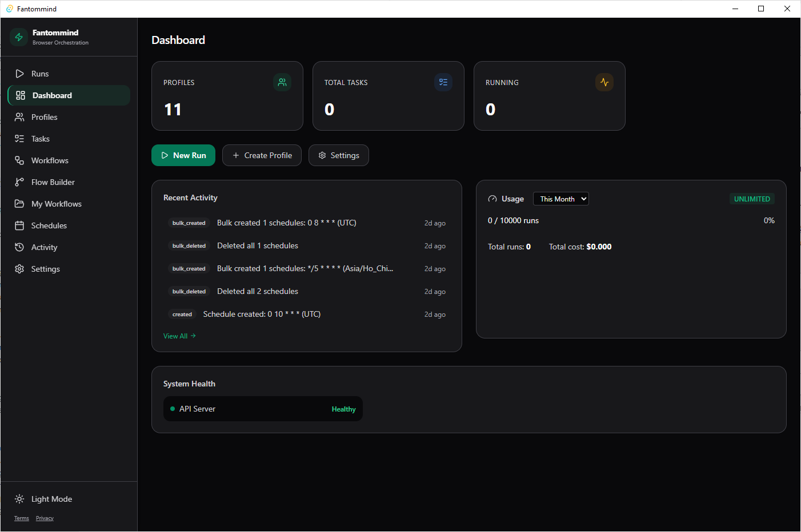Click the Fantommind lightning logo icon

coord(19,37)
